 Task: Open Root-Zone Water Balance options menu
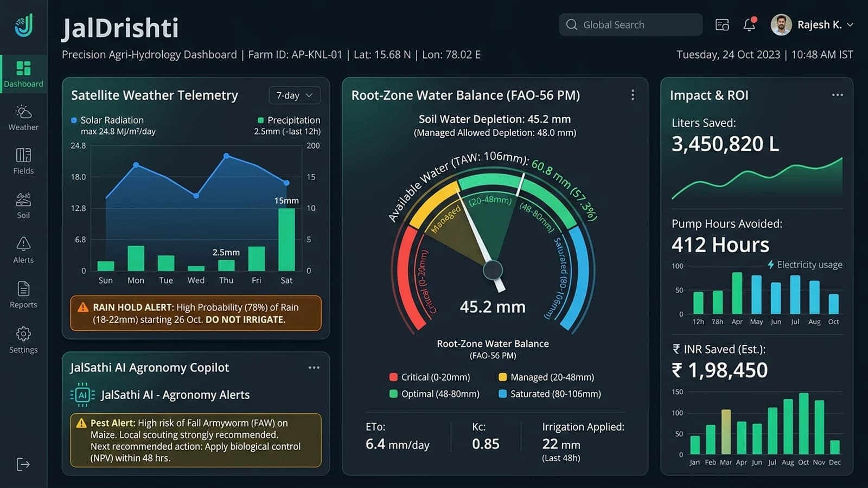pyautogui.click(x=633, y=95)
